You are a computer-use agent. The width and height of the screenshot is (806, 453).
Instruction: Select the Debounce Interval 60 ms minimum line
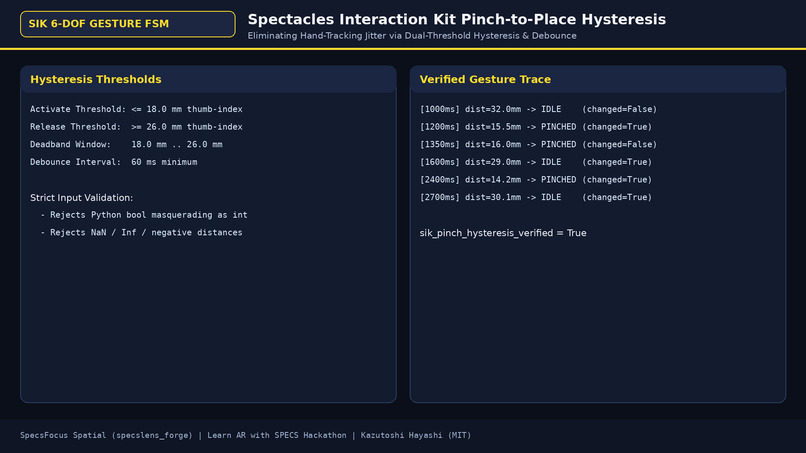pos(114,162)
